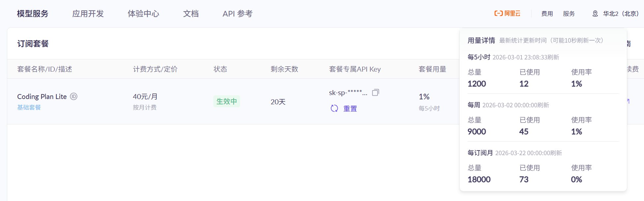The width and height of the screenshot is (644, 201).
Task: Click the masked API key text sk-sp-*****
Action: 348,93
